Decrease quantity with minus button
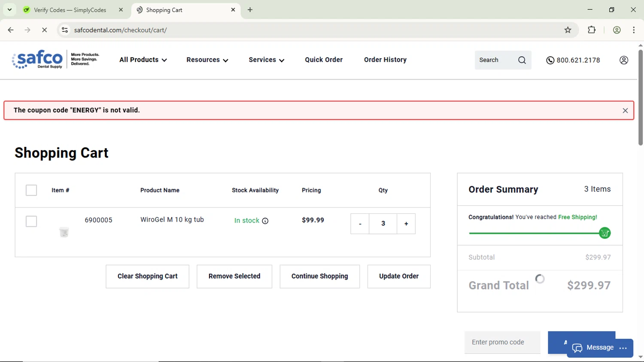Screen dimensions: 644x362 click(360, 224)
